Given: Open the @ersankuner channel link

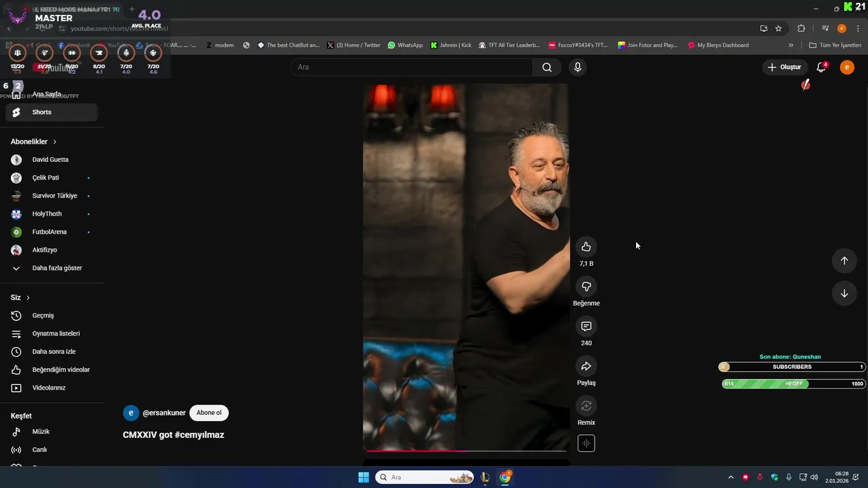Looking at the screenshot, I should [164, 413].
